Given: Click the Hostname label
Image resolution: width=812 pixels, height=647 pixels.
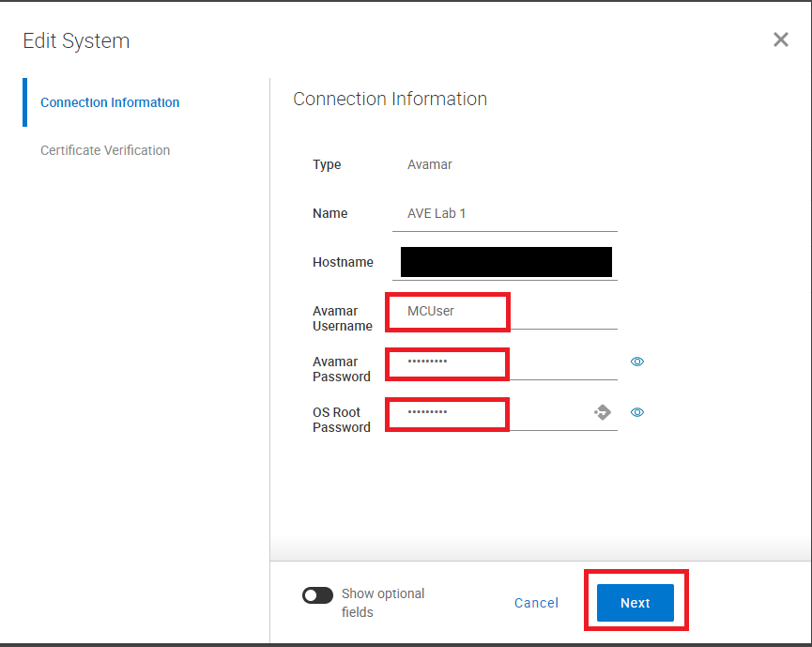Looking at the screenshot, I should 344,262.
